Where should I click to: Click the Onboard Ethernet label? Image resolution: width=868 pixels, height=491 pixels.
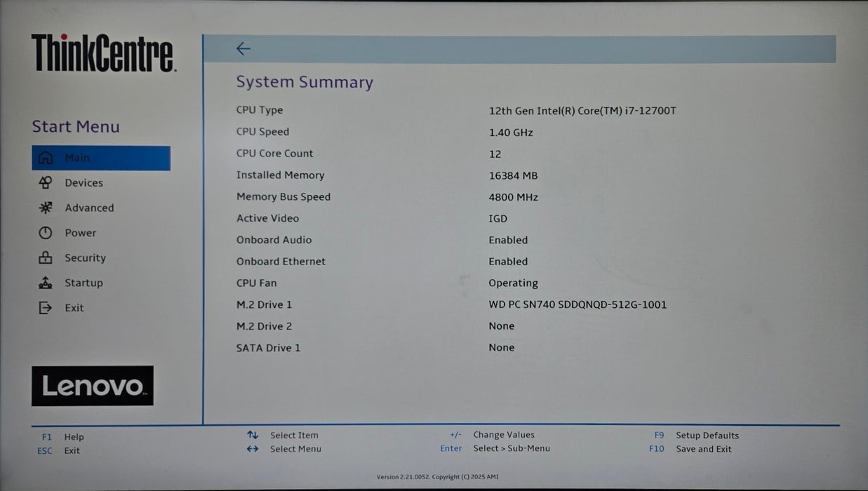pos(281,262)
